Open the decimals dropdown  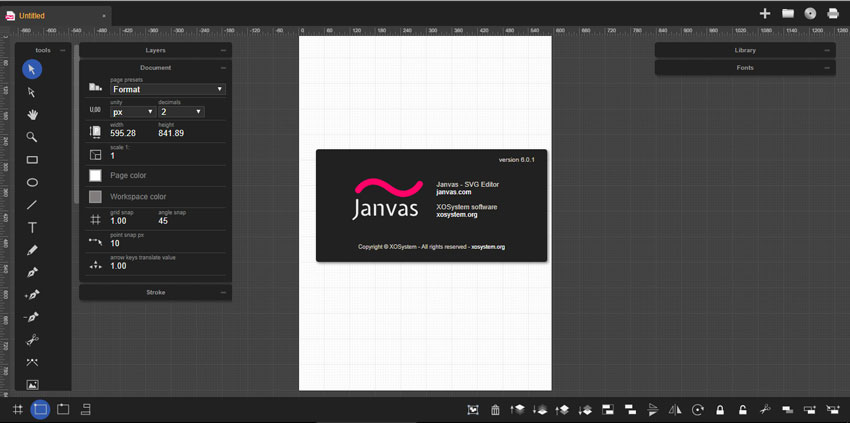pyautogui.click(x=181, y=112)
